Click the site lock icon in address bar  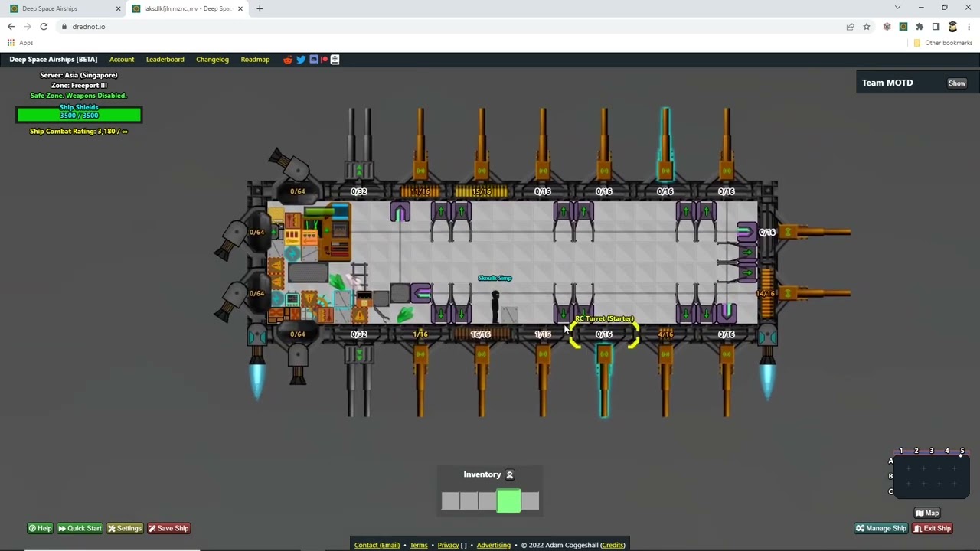click(64, 27)
